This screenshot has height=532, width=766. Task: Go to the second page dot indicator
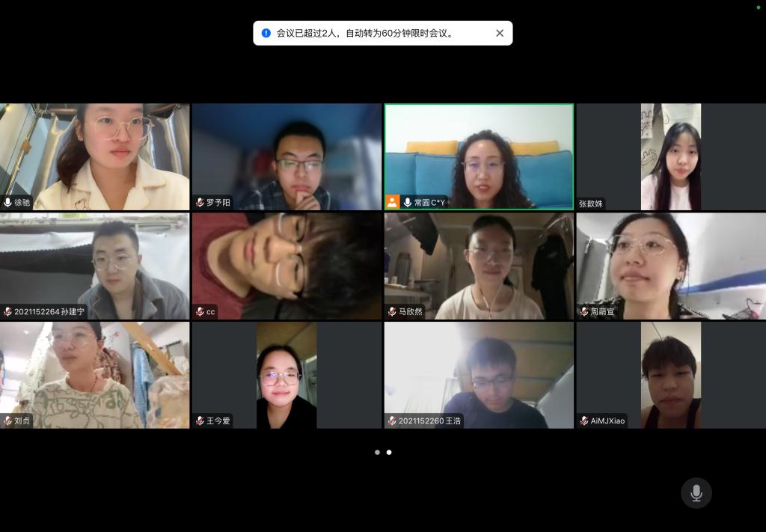(x=389, y=453)
